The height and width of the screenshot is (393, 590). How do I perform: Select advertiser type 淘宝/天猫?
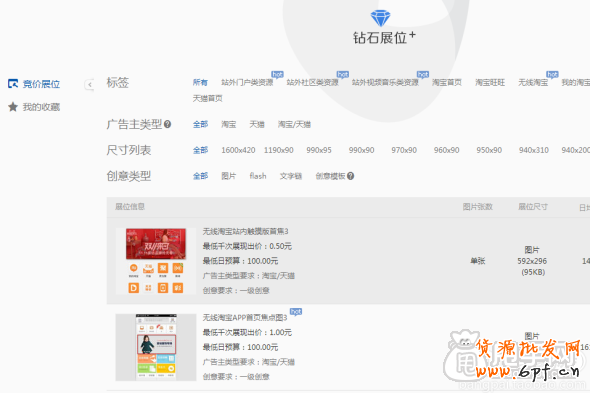point(294,124)
